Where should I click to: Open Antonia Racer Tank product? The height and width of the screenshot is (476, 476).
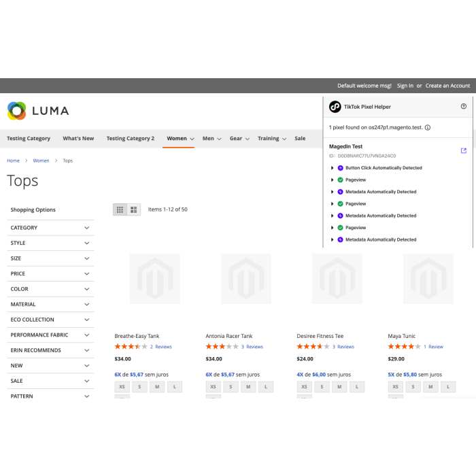229,336
